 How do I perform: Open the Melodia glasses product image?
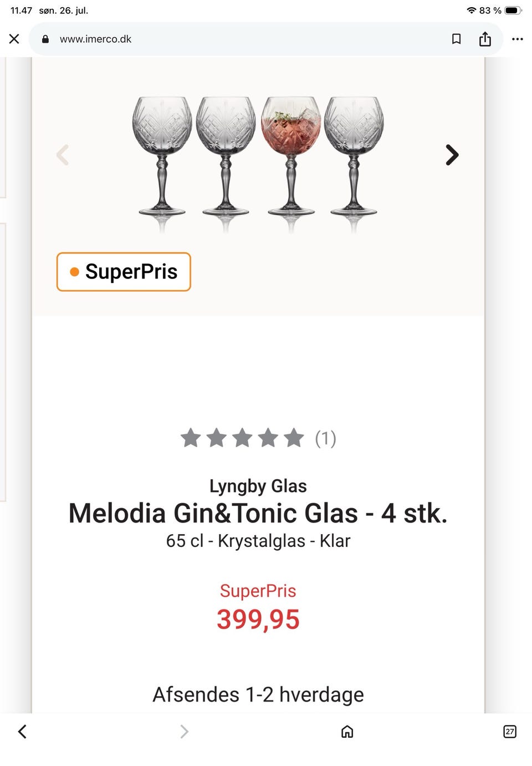point(258,164)
